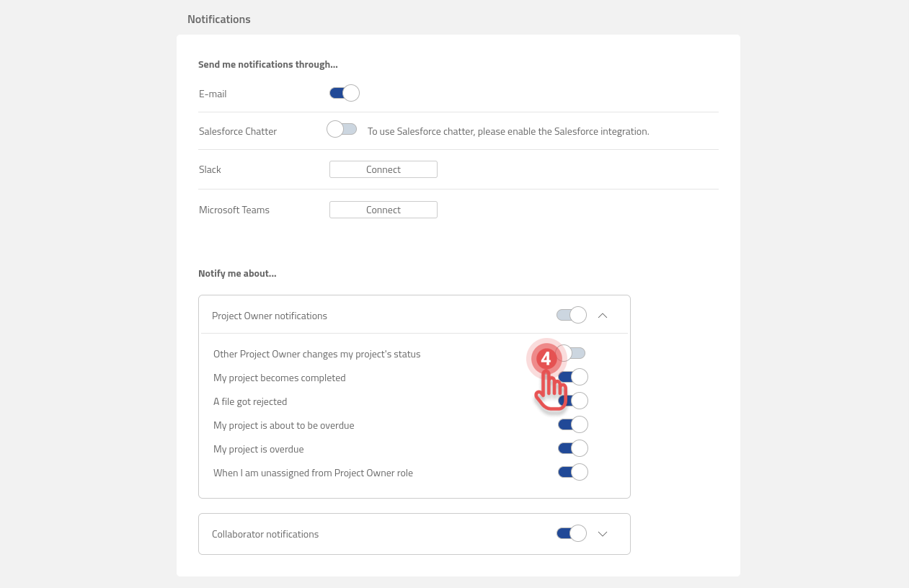Toggle the Project Owner notifications master switch
Image resolution: width=909 pixels, height=588 pixels.
pos(571,315)
